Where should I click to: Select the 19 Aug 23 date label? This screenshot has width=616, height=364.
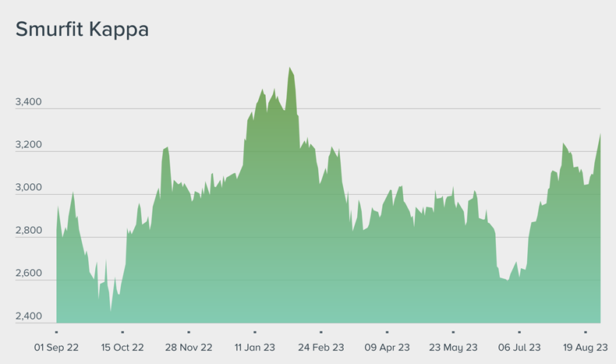point(586,347)
